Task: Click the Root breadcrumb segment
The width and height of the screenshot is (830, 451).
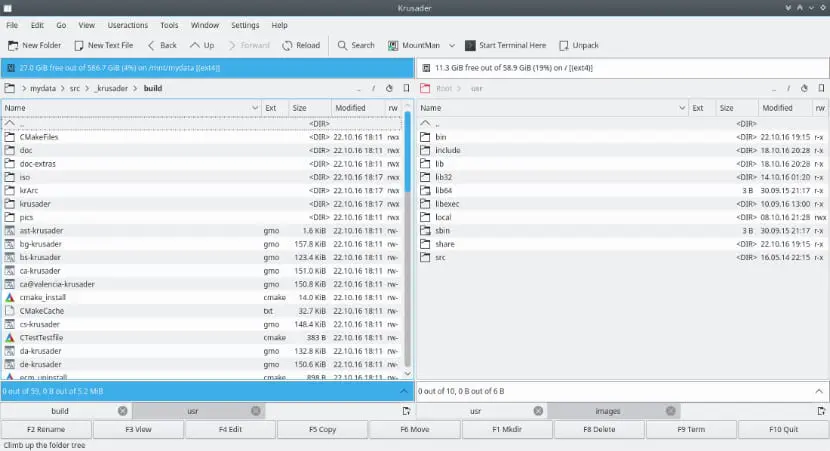Action: [x=444, y=88]
